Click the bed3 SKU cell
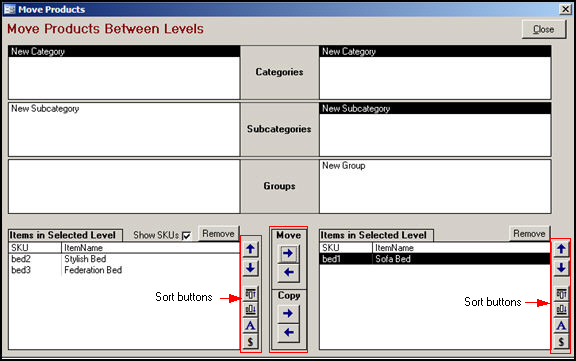 [x=35, y=270]
